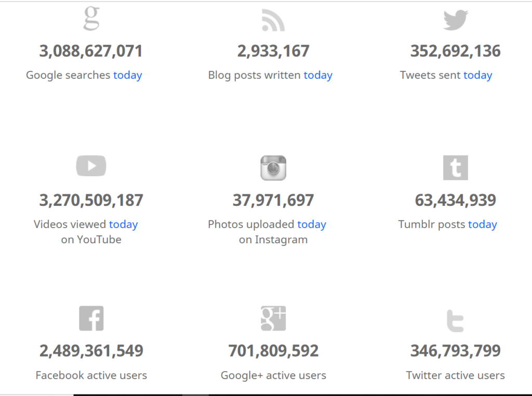Image resolution: width=532 pixels, height=396 pixels.
Task: Select the Facebook active users count
Action: click(91, 351)
